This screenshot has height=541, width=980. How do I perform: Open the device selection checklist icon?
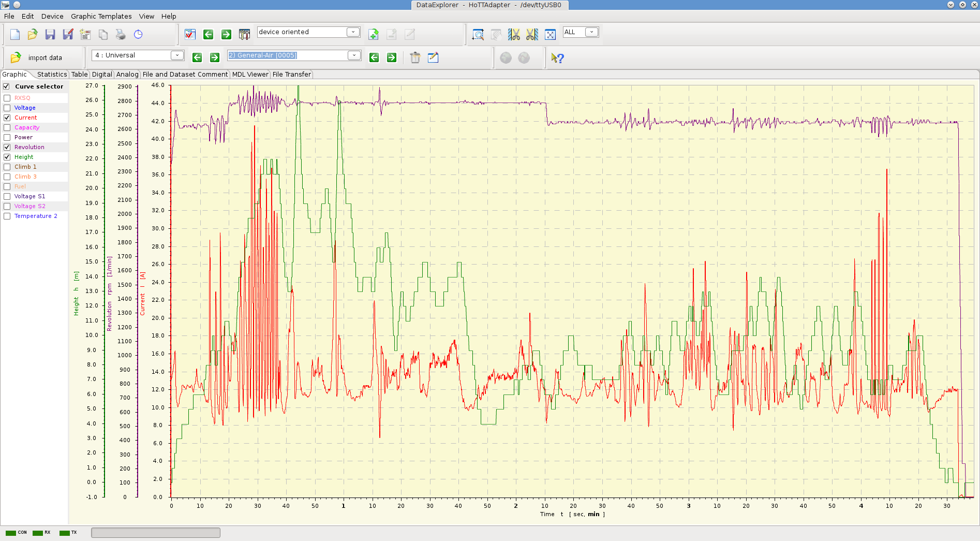[190, 35]
